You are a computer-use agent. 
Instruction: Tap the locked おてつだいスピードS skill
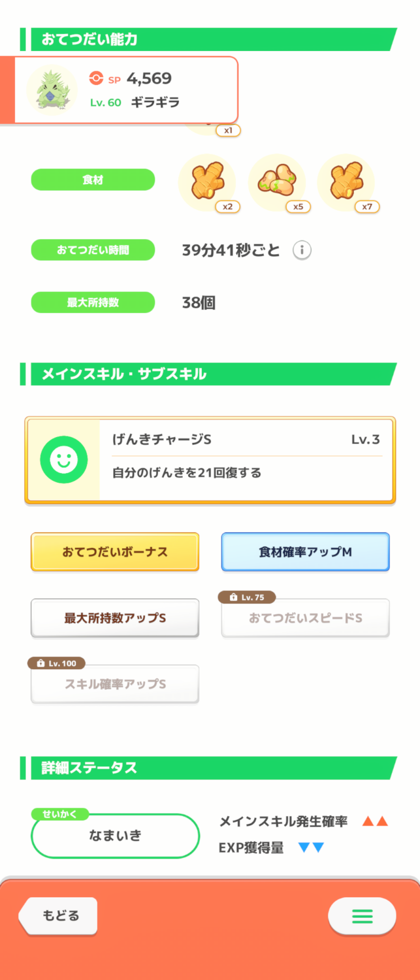pos(305,618)
